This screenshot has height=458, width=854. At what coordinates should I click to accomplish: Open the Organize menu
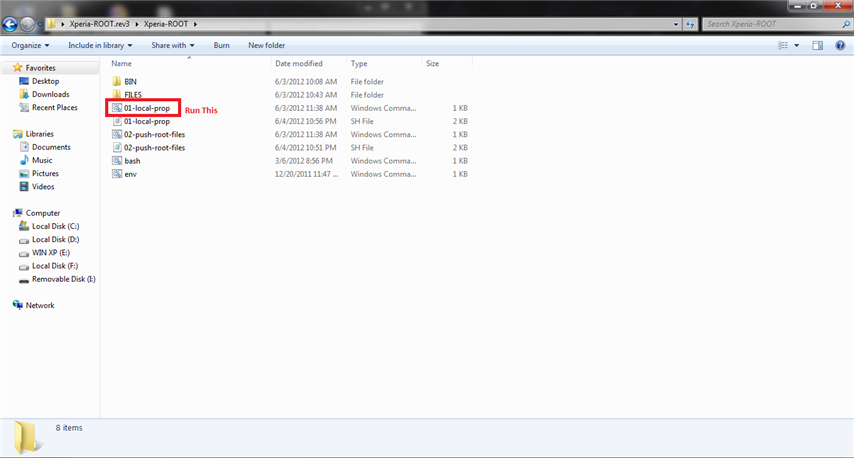point(30,45)
